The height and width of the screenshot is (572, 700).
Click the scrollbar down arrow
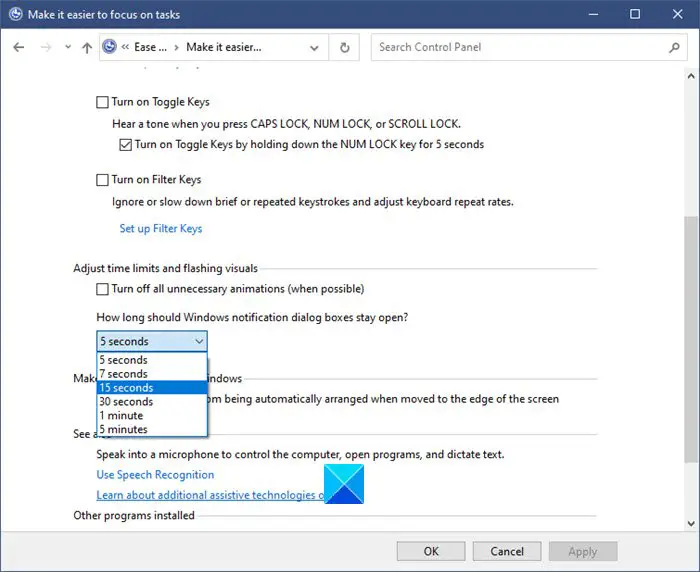point(691,523)
